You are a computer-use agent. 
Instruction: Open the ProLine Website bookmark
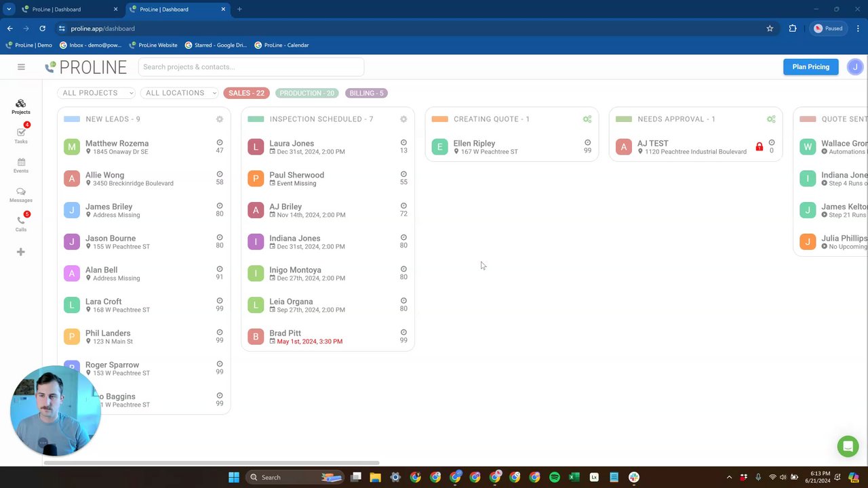(153, 45)
